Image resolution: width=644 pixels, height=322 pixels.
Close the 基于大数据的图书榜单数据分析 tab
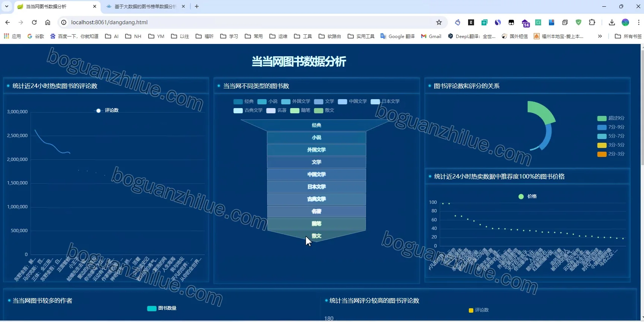point(183,6)
